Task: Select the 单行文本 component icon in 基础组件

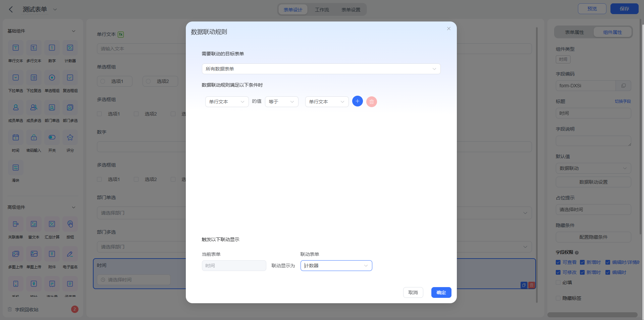Action: pyautogui.click(x=16, y=48)
